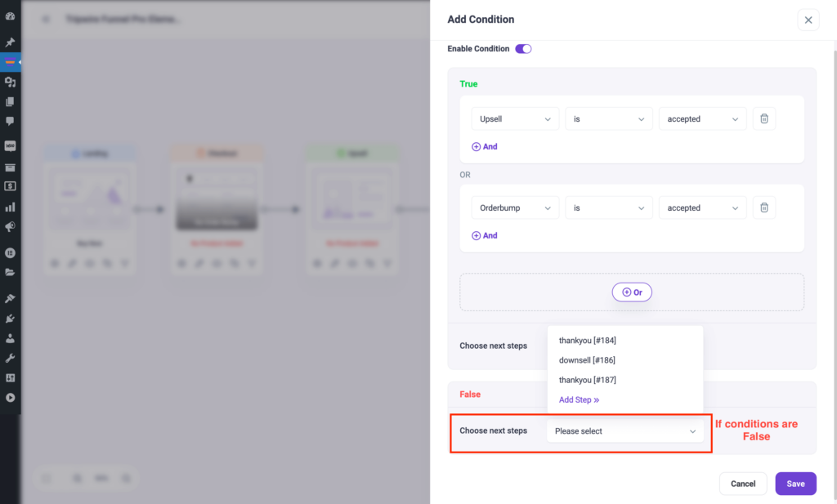This screenshot has width=837, height=504.
Task: Expand the accepted value dropdown in True section
Action: [702, 118]
